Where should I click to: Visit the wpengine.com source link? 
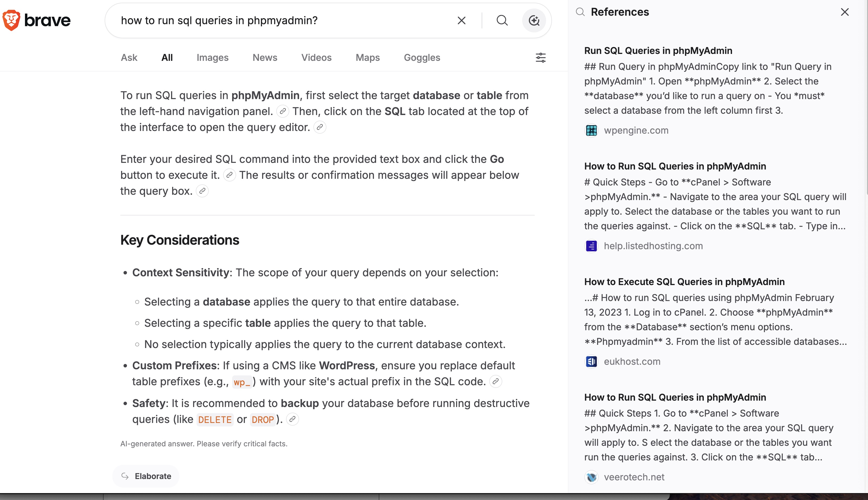[x=636, y=130]
